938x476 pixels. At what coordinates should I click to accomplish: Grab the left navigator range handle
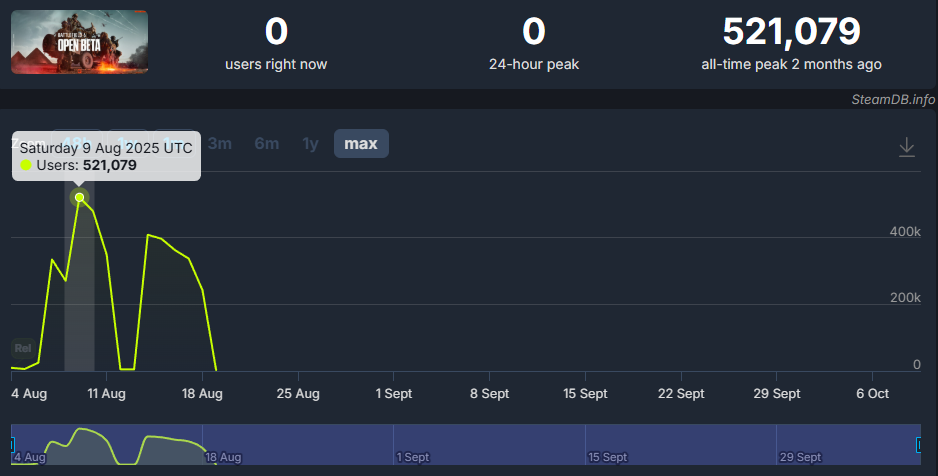pos(12,444)
